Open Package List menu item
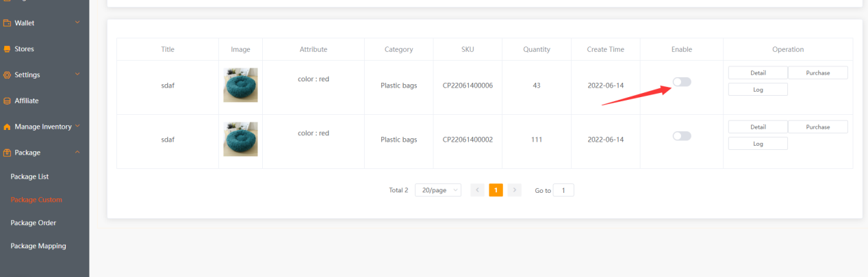868x277 pixels. [29, 176]
